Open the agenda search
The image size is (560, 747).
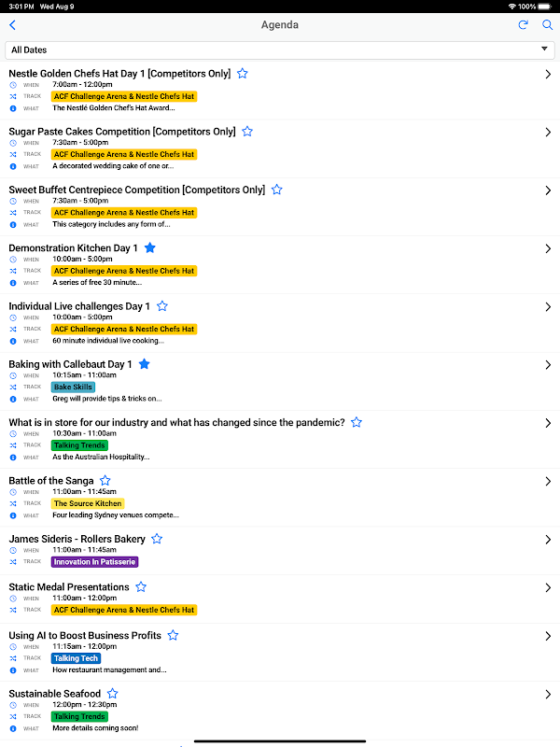[547, 25]
